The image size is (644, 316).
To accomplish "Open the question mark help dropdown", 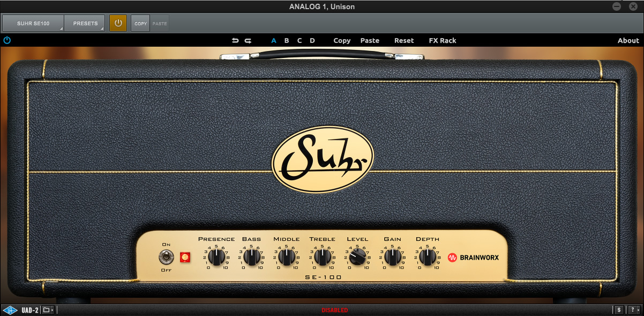I will 634,310.
